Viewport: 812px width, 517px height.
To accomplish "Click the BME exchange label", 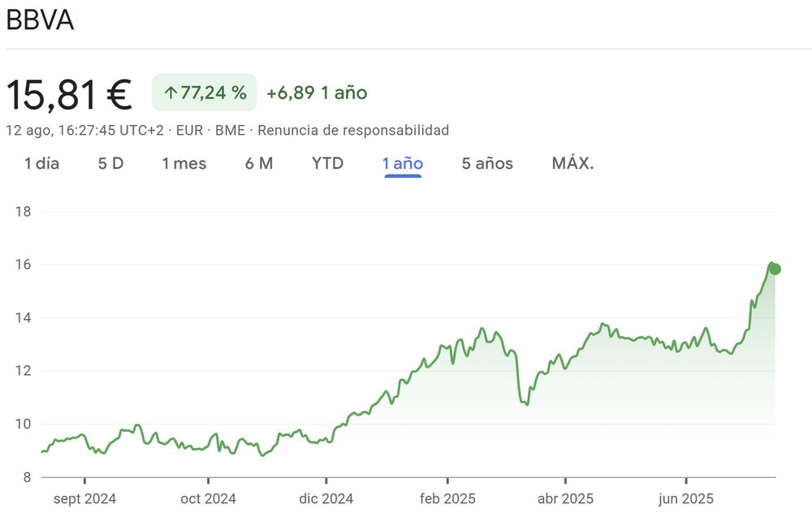I will [230, 131].
